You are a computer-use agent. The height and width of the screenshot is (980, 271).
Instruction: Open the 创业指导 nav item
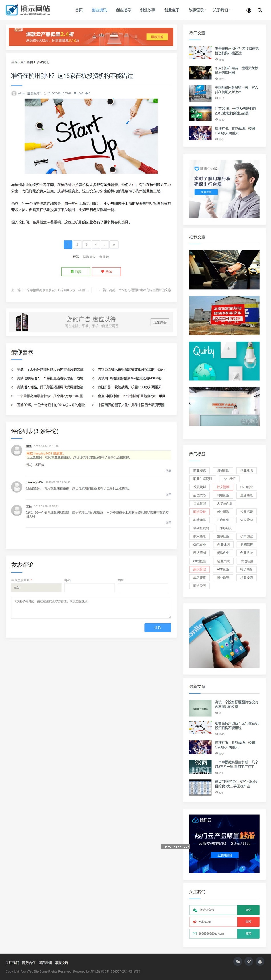[124, 10]
